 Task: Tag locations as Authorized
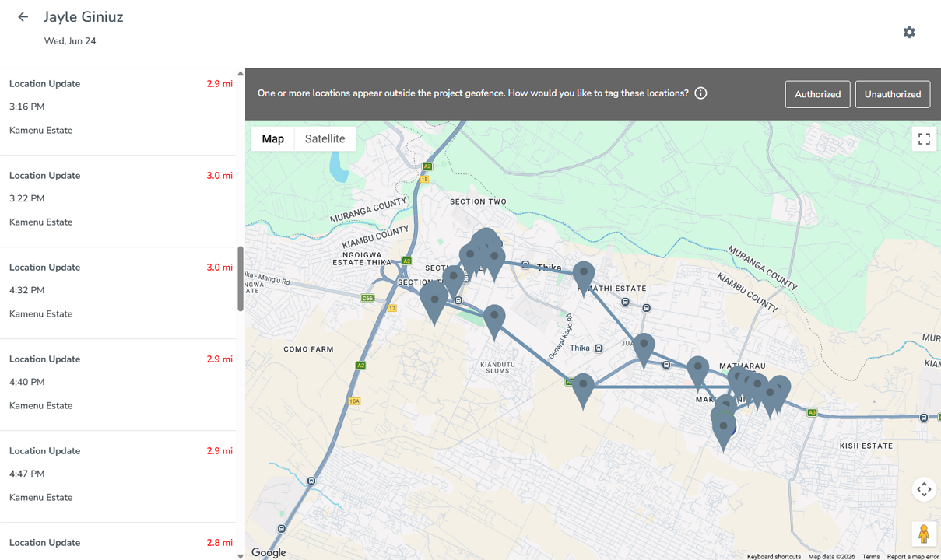coord(817,94)
